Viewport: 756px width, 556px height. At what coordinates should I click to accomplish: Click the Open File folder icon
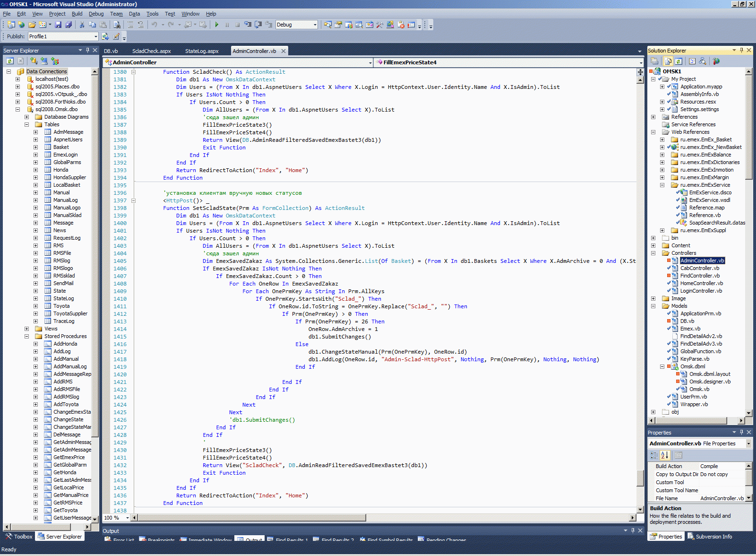32,25
